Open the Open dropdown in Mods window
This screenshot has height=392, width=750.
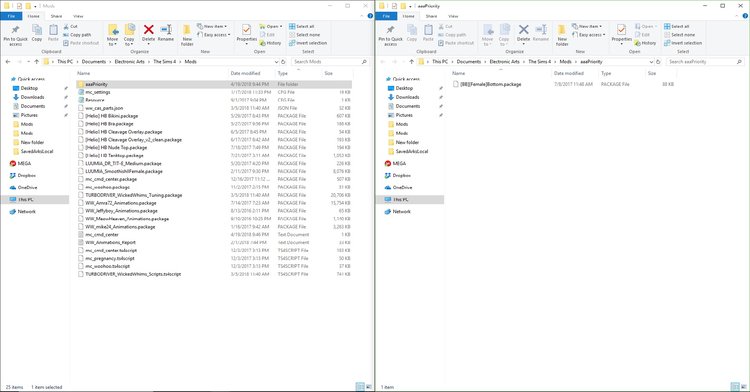[271, 26]
